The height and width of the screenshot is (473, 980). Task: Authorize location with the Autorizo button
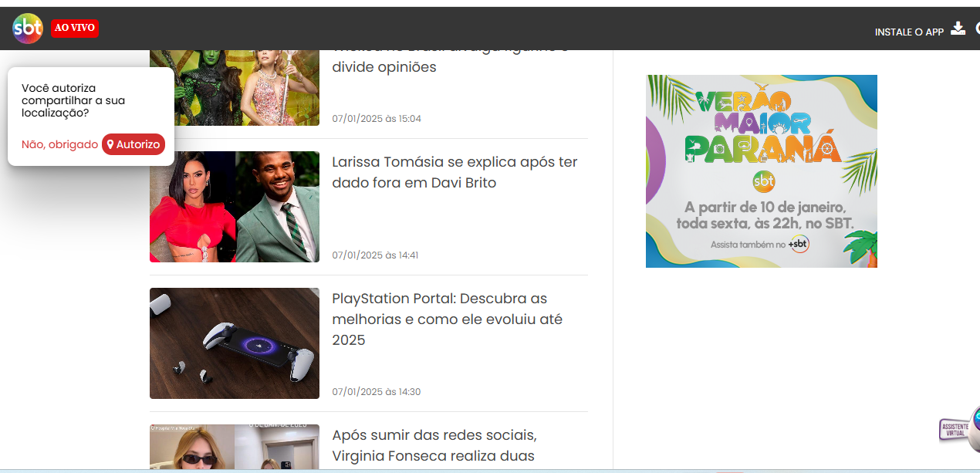coord(133,144)
